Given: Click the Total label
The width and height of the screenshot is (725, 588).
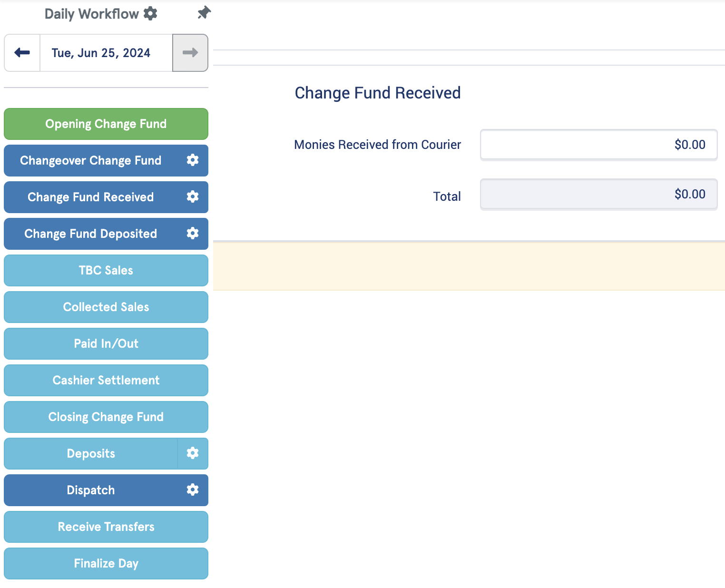Looking at the screenshot, I should pos(447,196).
